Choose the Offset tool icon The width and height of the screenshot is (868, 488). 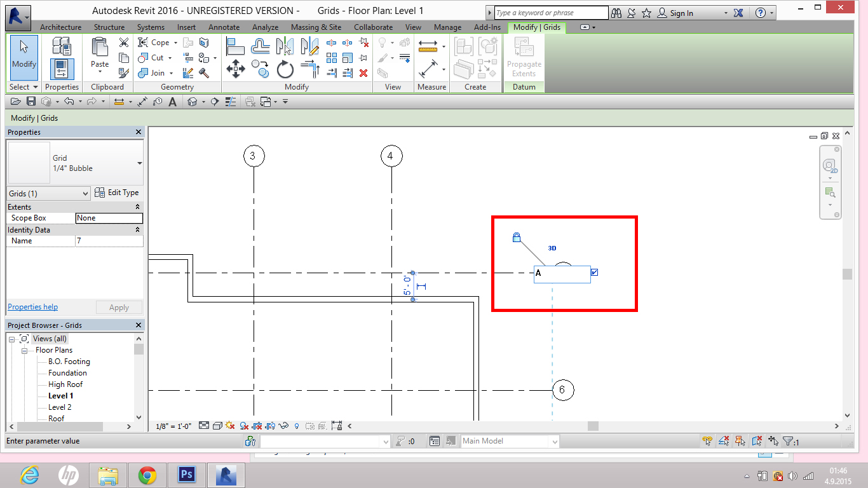coord(261,46)
